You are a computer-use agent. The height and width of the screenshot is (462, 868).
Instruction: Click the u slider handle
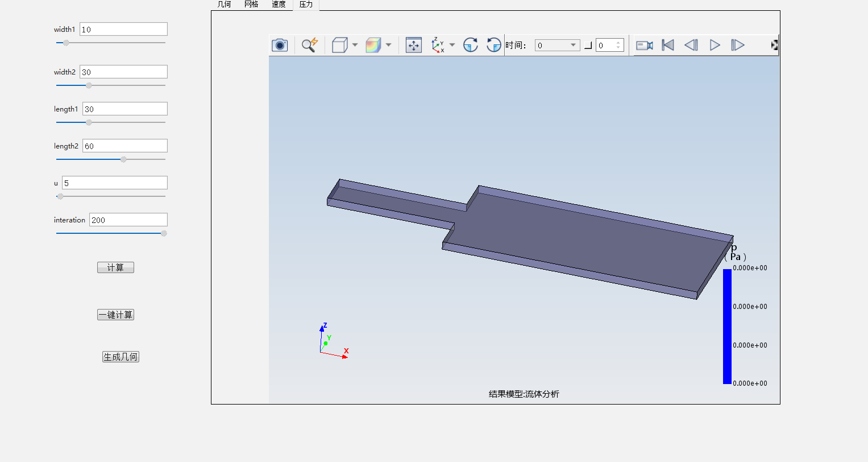pos(60,196)
